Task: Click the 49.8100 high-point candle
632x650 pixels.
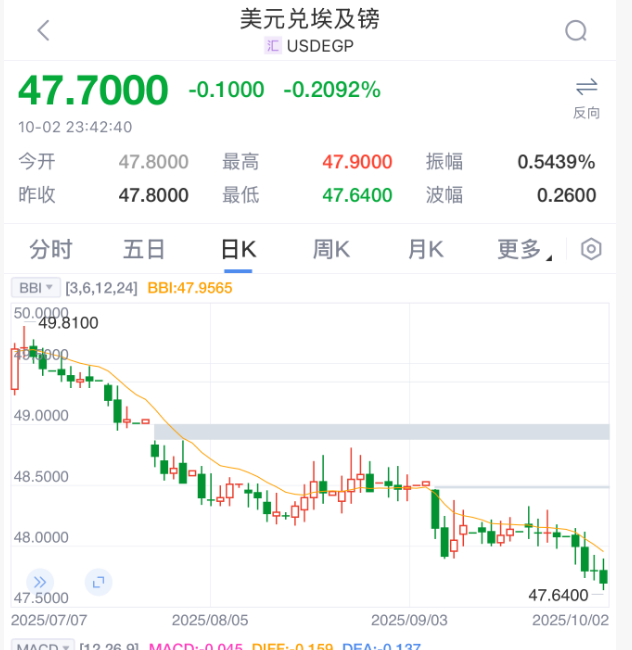Action: [24, 346]
